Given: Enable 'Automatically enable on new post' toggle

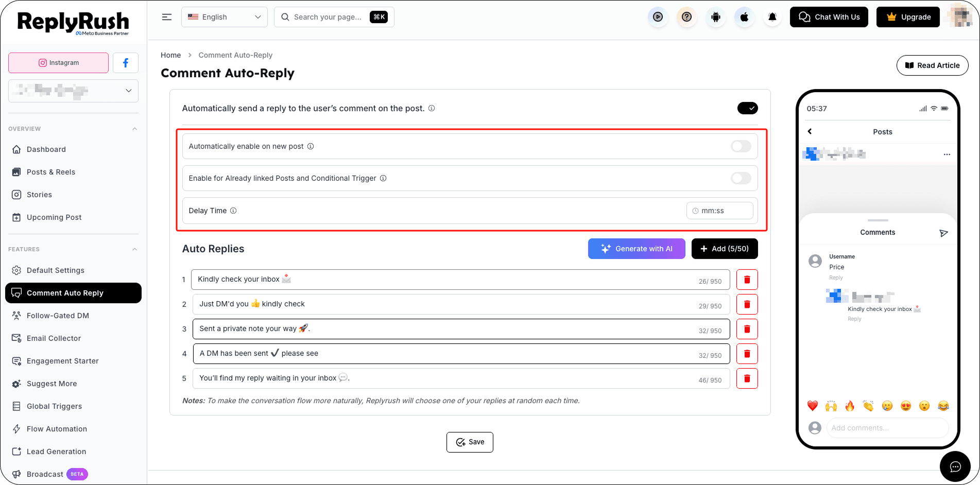Looking at the screenshot, I should click(741, 146).
